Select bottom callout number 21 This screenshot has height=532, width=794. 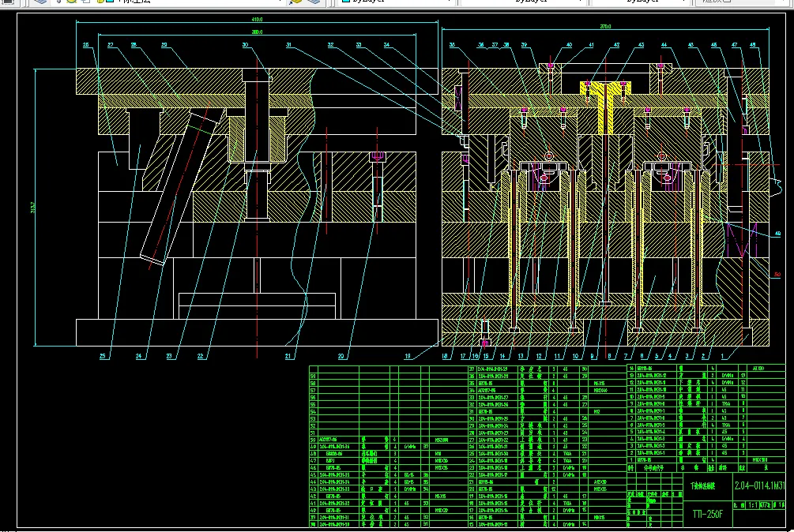(288, 356)
